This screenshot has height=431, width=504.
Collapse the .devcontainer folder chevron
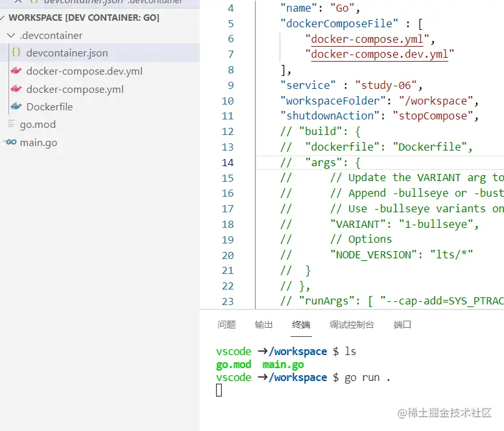(11, 36)
